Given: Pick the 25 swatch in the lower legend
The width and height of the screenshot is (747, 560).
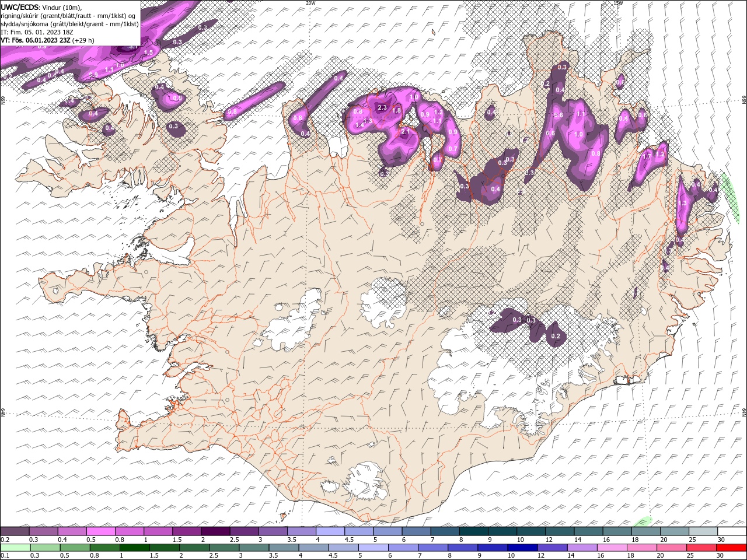Looking at the screenshot, I should pyautogui.click(x=701, y=548).
